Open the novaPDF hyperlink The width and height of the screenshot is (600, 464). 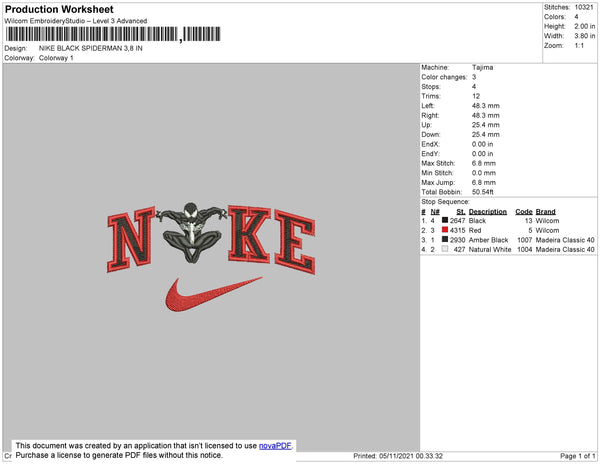pos(275,446)
